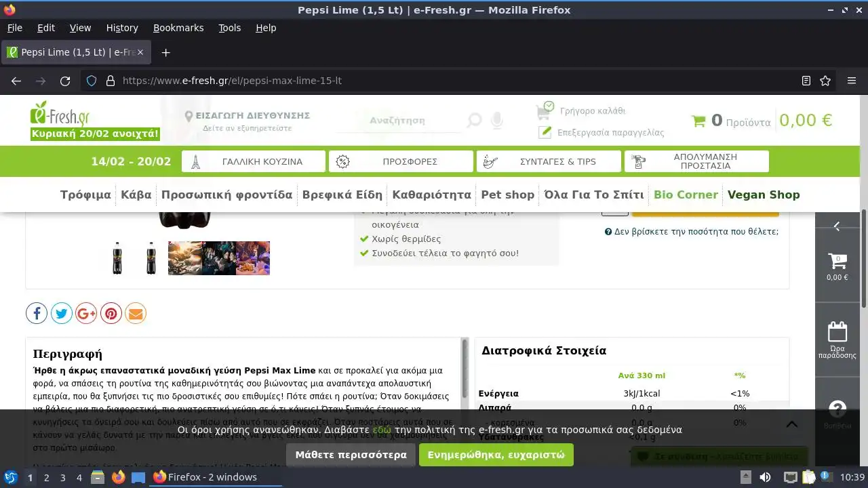
Task: Open delivery time calendar in sidebar
Action: click(837, 340)
